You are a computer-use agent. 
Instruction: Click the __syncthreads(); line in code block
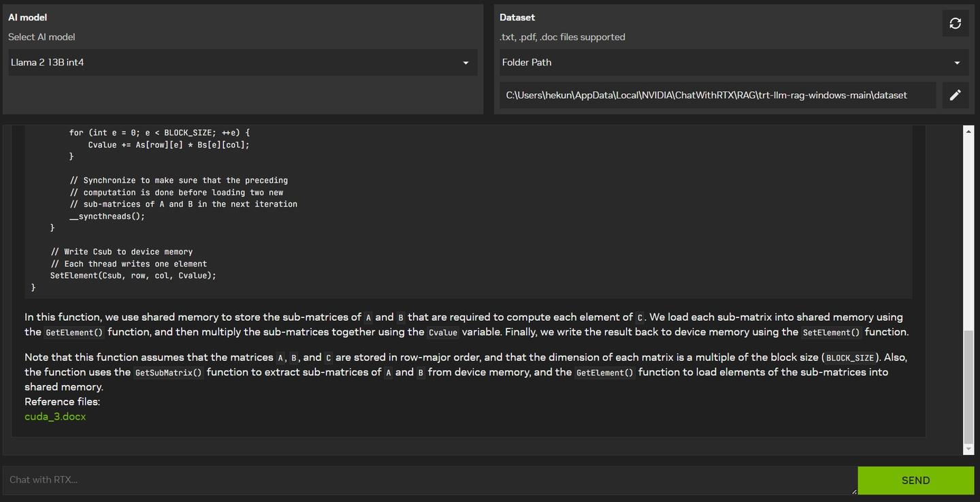(107, 216)
